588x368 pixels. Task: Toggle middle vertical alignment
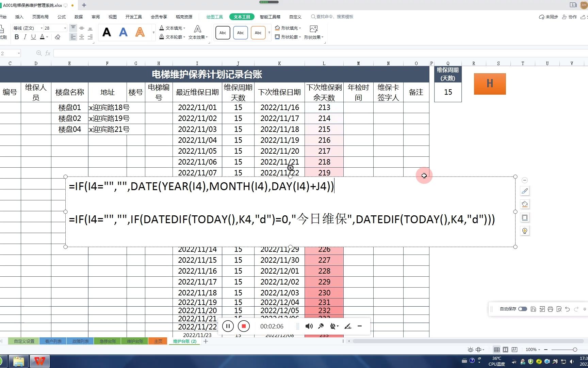click(82, 28)
